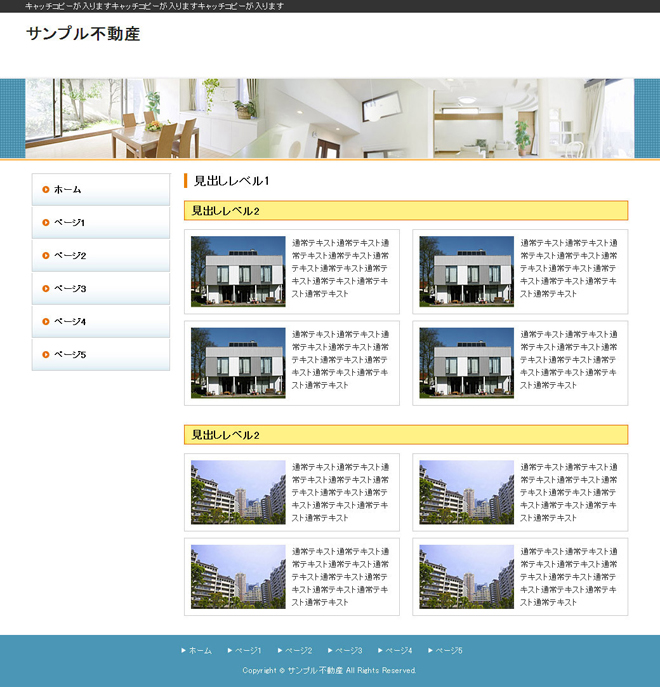Open ページ1 in the sidebar menu
This screenshot has width=660, height=687.
[101, 223]
